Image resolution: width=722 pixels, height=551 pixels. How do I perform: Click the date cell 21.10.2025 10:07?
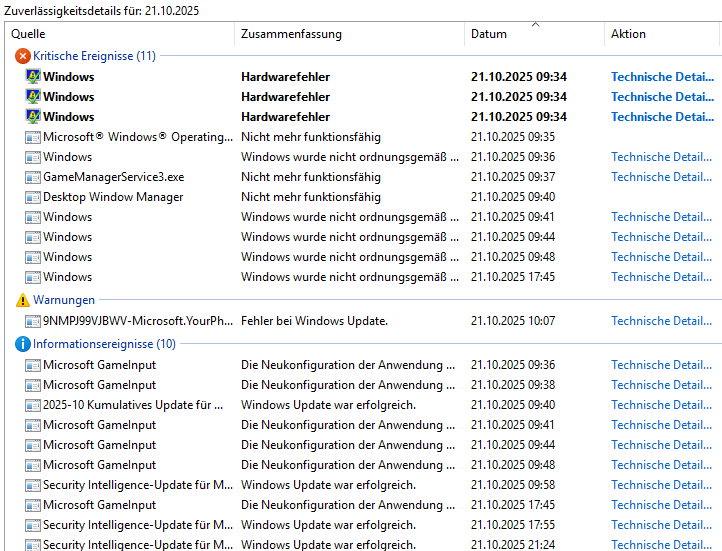click(513, 321)
